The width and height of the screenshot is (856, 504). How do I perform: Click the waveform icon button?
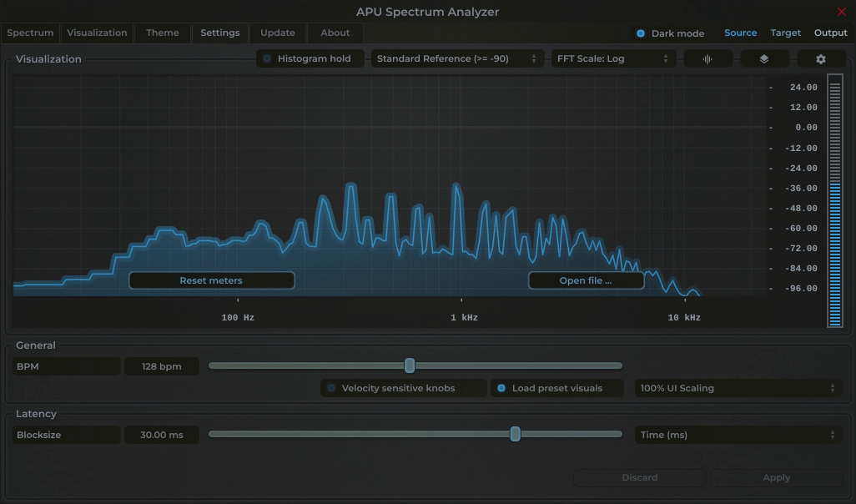(708, 59)
